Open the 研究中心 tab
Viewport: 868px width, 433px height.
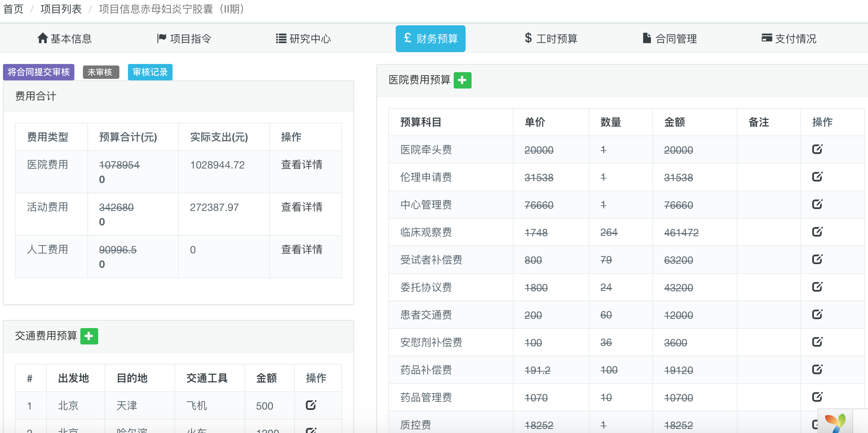[x=303, y=38]
